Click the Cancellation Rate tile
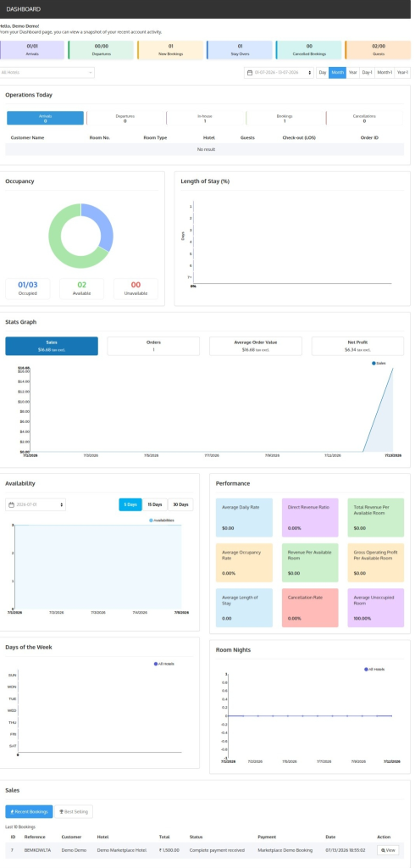 (x=310, y=608)
